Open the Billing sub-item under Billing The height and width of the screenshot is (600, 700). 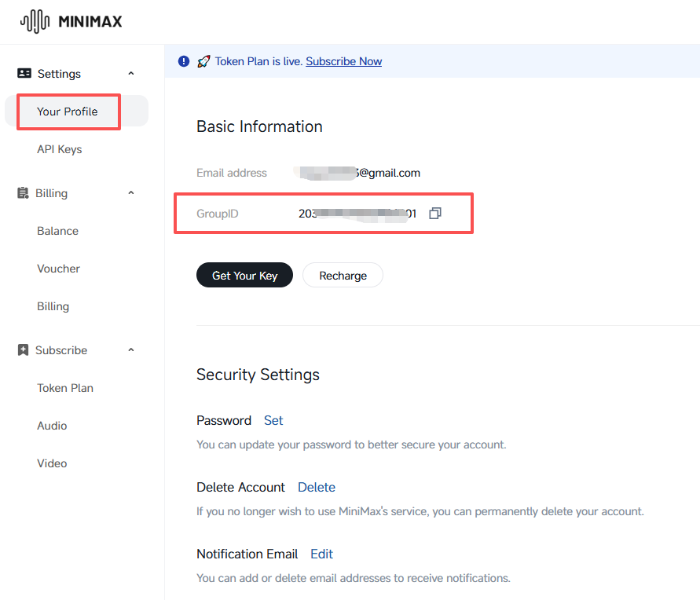53,306
